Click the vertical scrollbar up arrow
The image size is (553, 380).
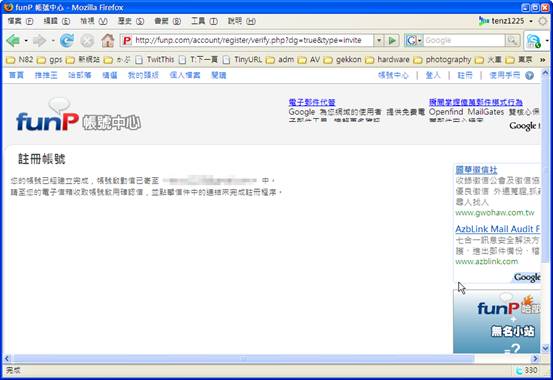(545, 73)
